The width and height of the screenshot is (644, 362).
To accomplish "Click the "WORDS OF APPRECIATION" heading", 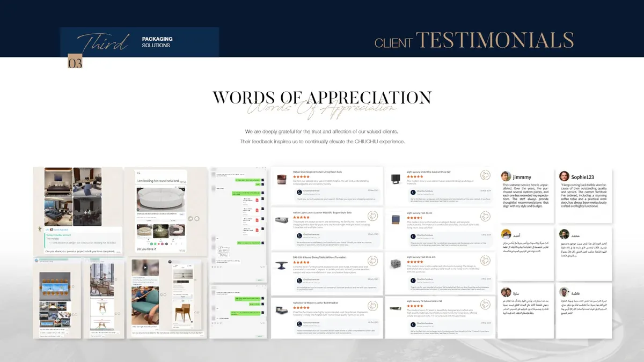I will (x=322, y=98).
